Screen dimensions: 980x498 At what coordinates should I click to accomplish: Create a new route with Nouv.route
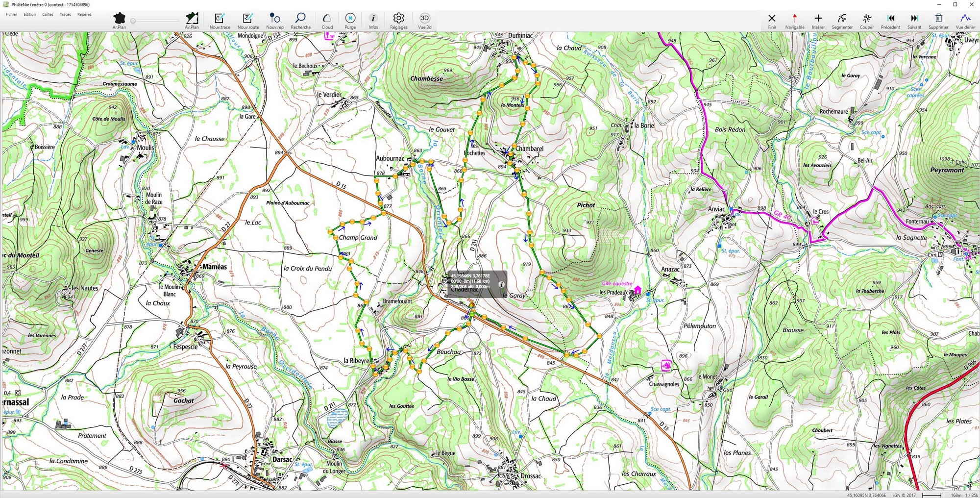click(x=248, y=21)
